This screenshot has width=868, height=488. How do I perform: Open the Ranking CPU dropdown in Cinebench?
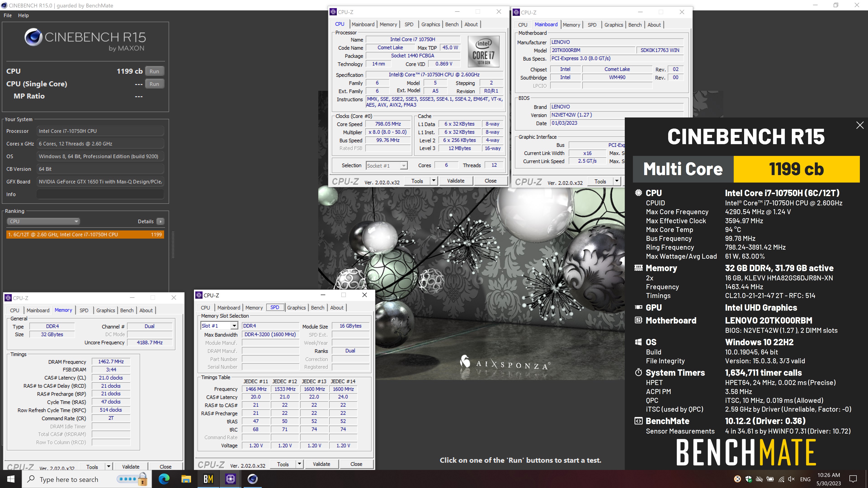tap(43, 221)
